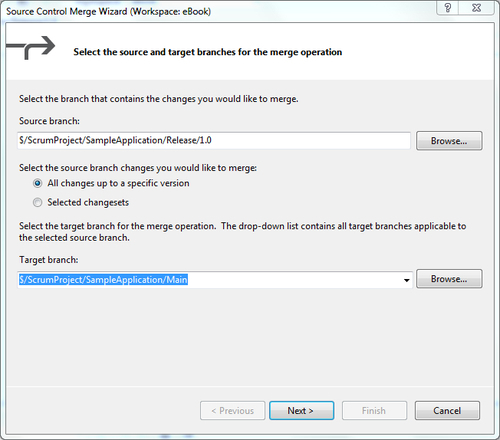Screen dimensions: 500x440
Task: Click the help question mark button
Action: click(x=448, y=8)
